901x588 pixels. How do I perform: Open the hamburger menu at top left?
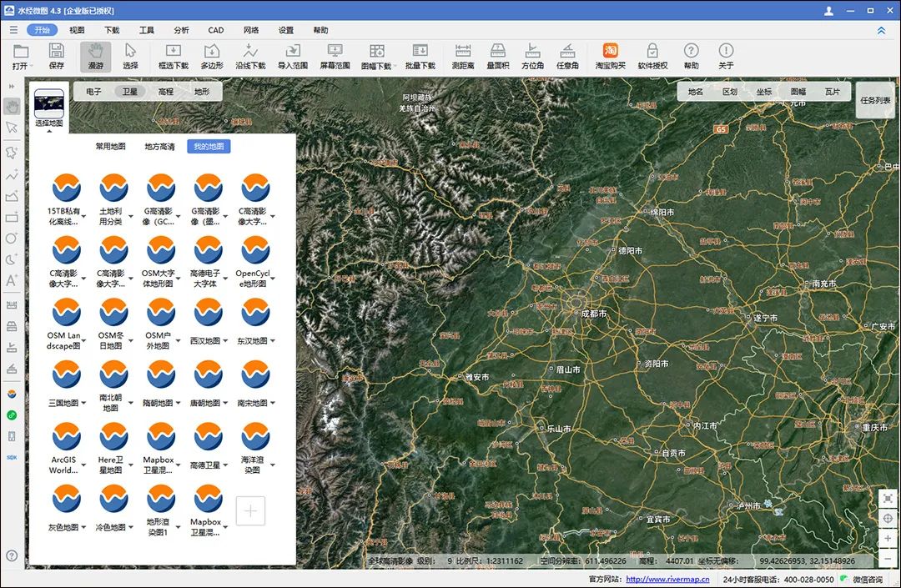tap(13, 30)
